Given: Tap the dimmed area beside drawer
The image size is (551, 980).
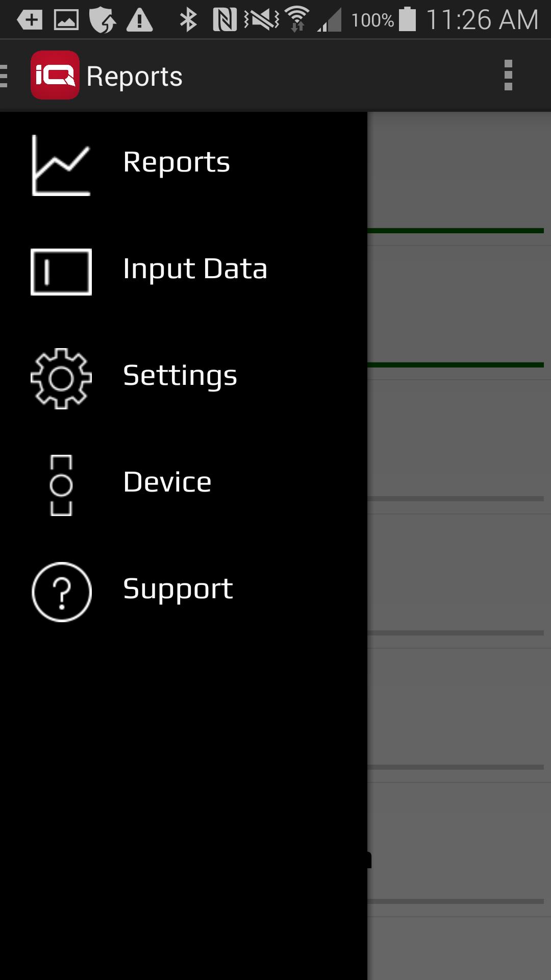Looking at the screenshot, I should [x=459, y=561].
